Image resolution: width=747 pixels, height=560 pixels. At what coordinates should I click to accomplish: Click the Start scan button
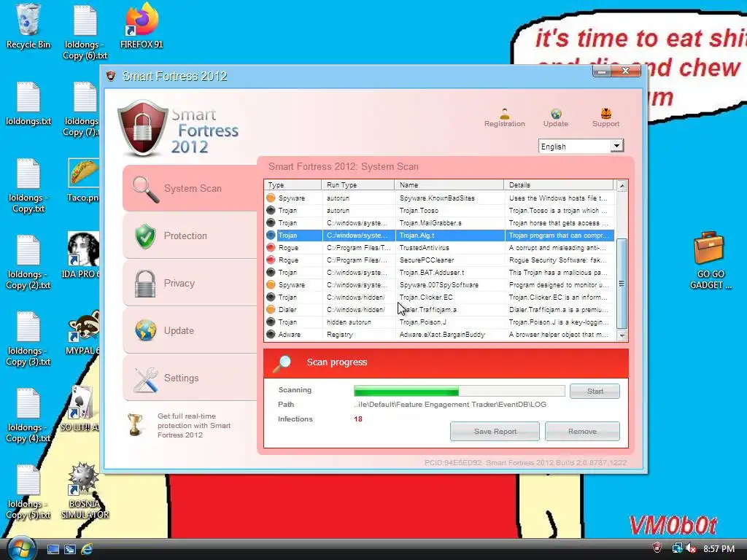(x=595, y=391)
